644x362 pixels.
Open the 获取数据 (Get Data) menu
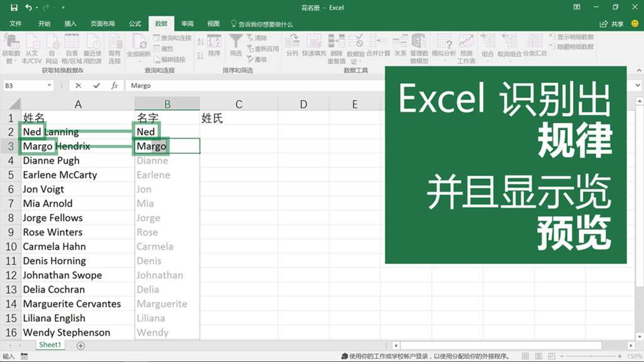pyautogui.click(x=11, y=49)
